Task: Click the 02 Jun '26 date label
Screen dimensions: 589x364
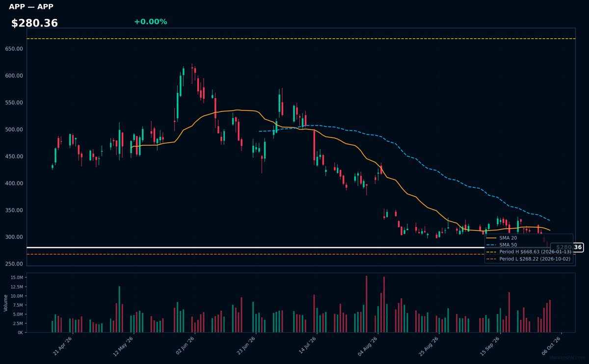Action: pyautogui.click(x=185, y=345)
